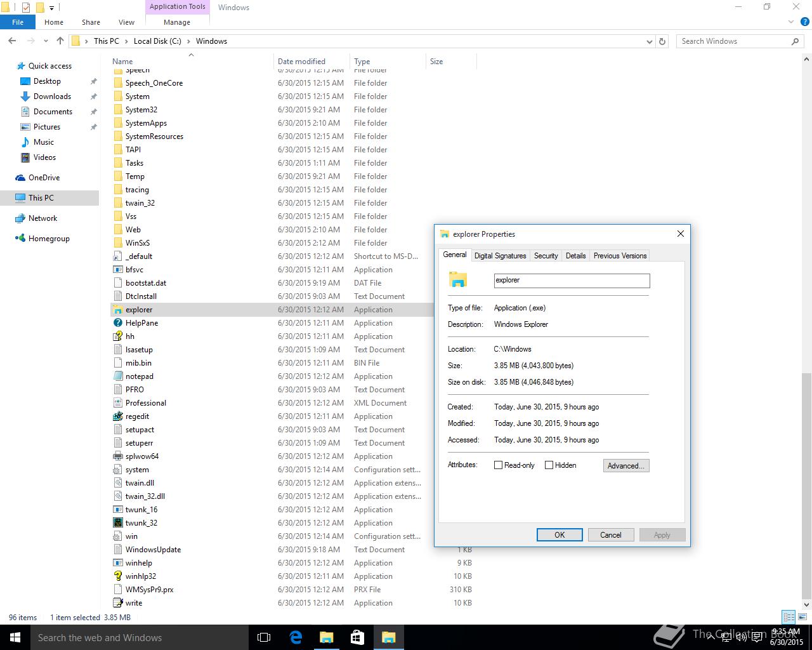The height and width of the screenshot is (650, 812).
Task: Select This PC in navigation pane
Action: coord(49,198)
